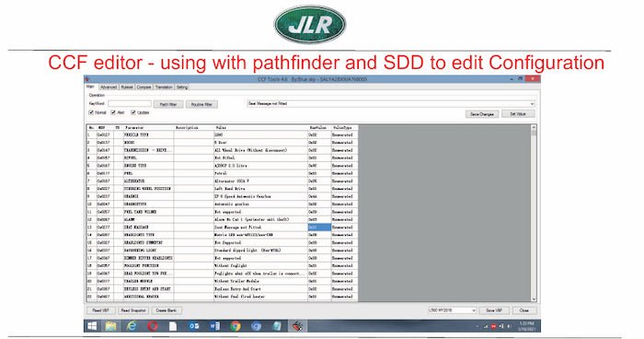Viewport: 644px width, 339px height.
Task: Toggle the Normal checkbox
Action: [x=91, y=112]
